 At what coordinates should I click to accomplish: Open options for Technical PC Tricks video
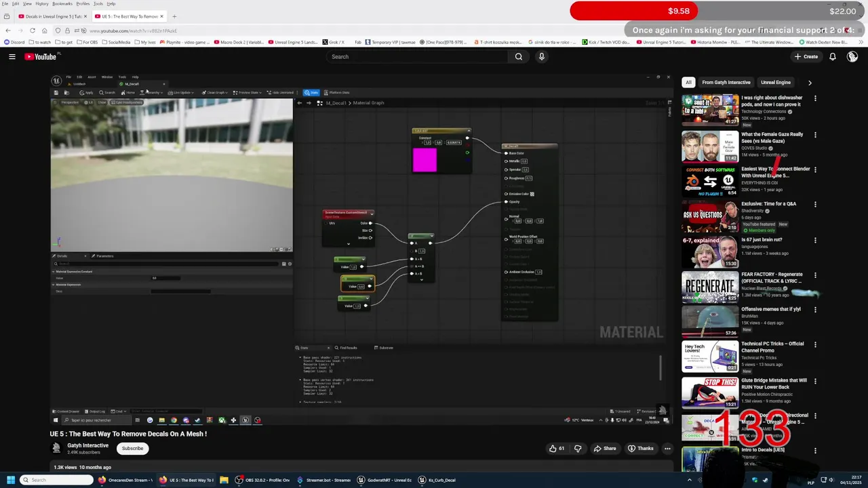[x=815, y=344]
